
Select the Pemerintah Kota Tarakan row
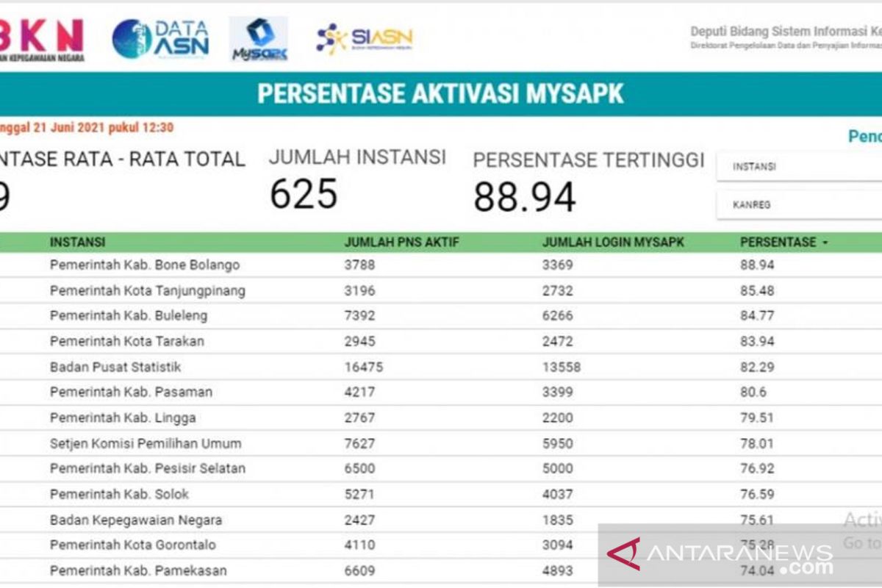(x=441, y=341)
